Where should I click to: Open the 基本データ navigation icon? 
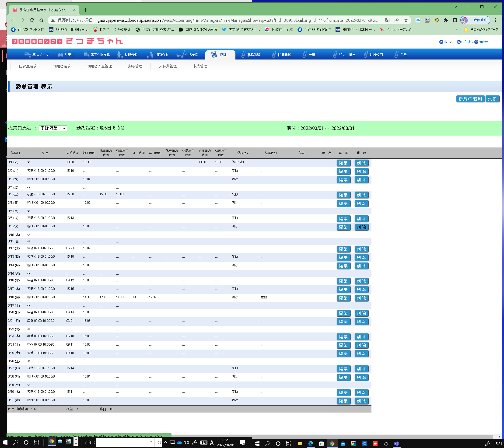tap(27, 55)
